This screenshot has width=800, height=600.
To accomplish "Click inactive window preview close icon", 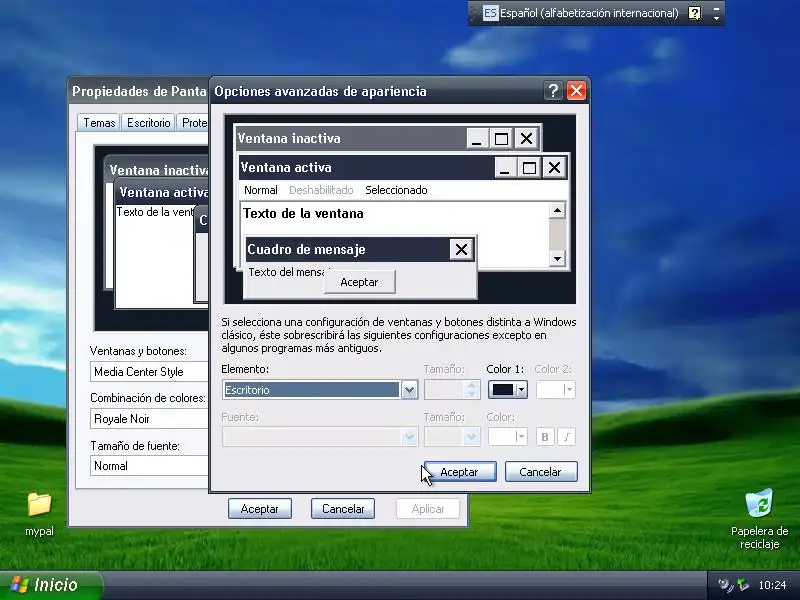I will point(526,138).
